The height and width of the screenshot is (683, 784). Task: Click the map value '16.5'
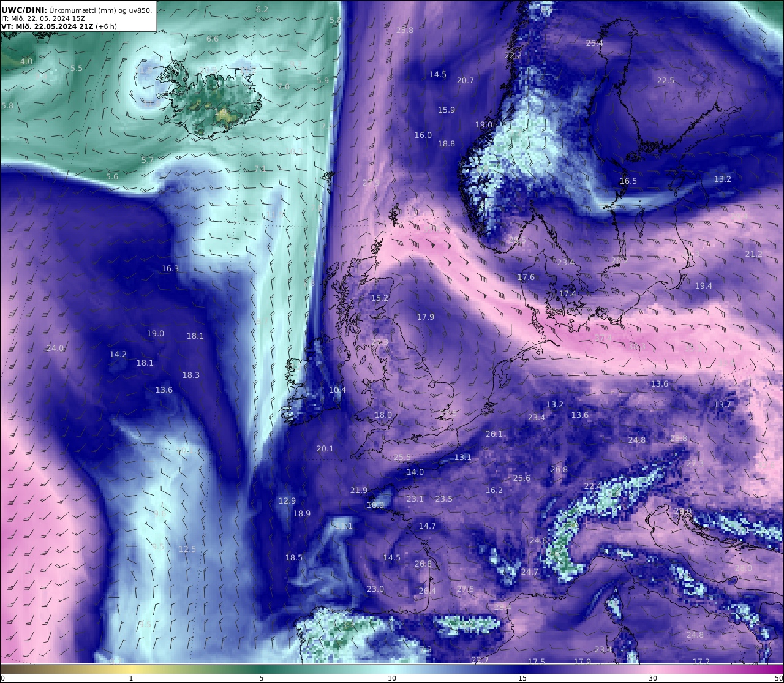628,181
